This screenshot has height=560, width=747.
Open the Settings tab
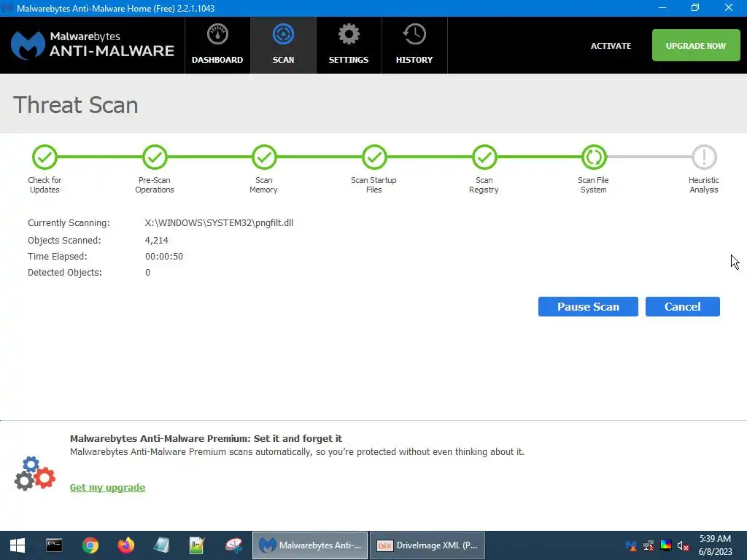tap(348, 45)
